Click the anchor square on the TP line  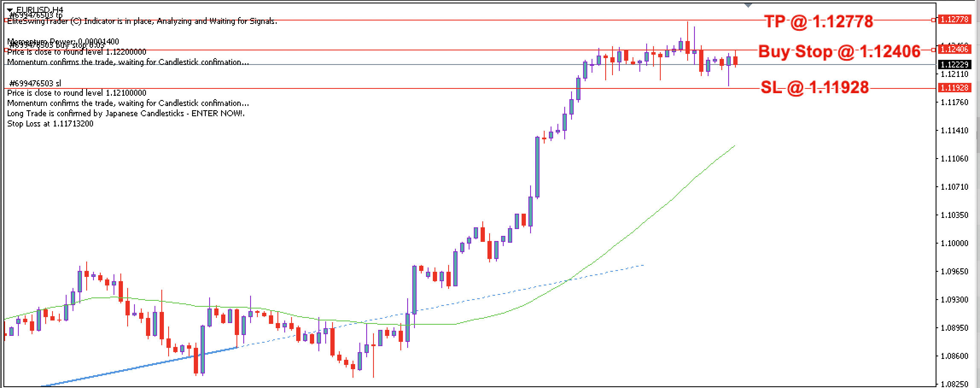pos(933,19)
